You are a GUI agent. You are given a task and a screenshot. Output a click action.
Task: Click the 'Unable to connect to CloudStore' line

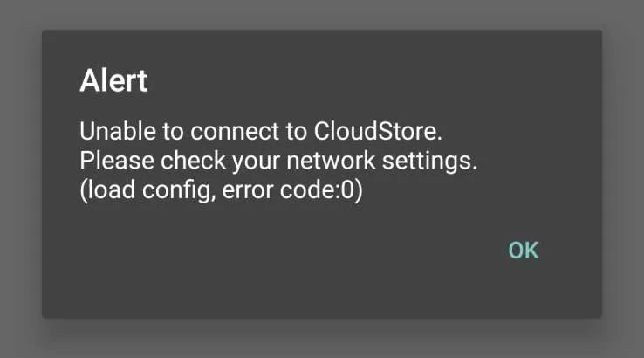(x=262, y=132)
